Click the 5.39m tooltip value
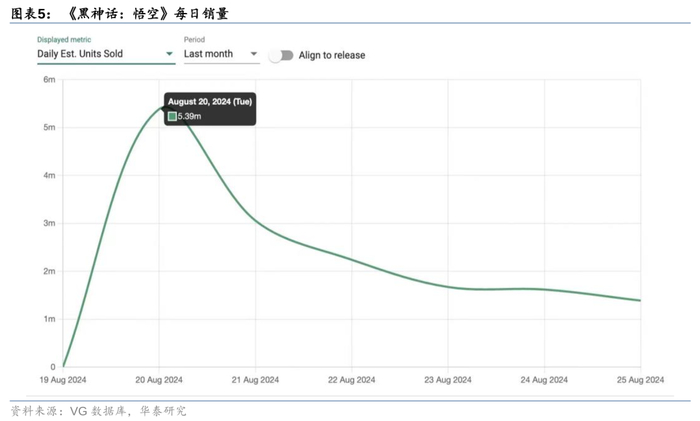The image size is (700, 421). 189,117
